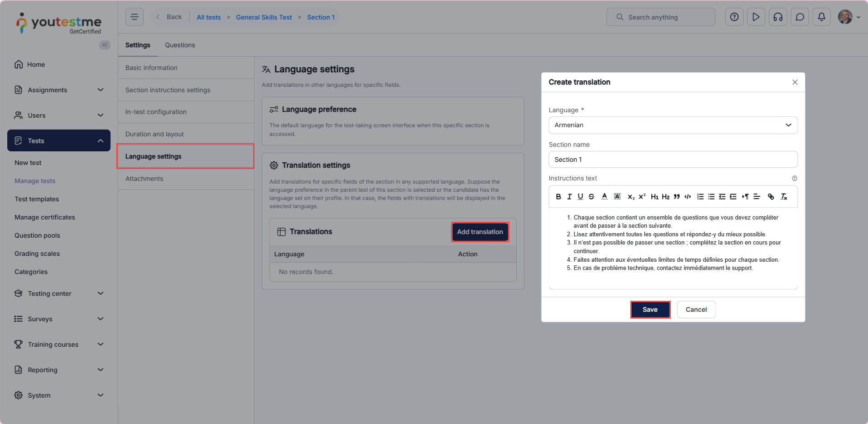Apply blockquote formatting icon
Screen dimensions: 868x424
pos(677,197)
